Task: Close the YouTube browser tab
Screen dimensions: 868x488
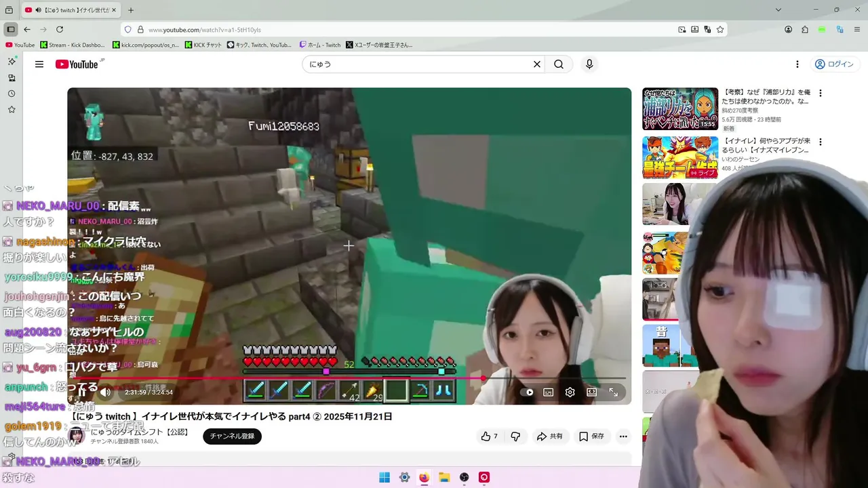Action: click(113, 10)
